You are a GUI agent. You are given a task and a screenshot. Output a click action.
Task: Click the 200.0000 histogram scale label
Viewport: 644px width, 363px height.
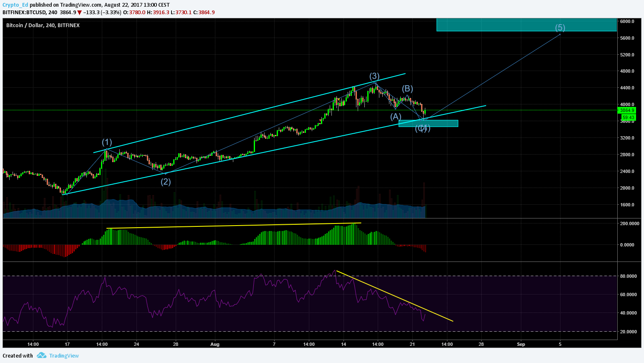629,223
